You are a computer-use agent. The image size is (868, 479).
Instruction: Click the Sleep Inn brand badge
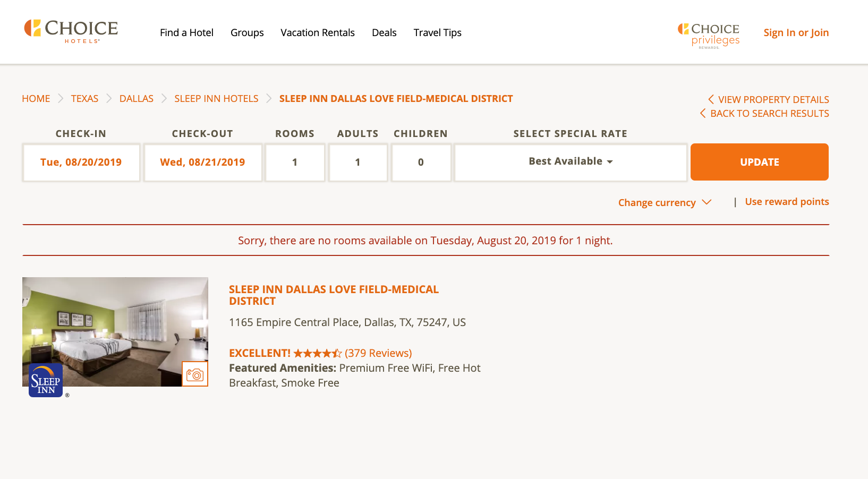46,380
